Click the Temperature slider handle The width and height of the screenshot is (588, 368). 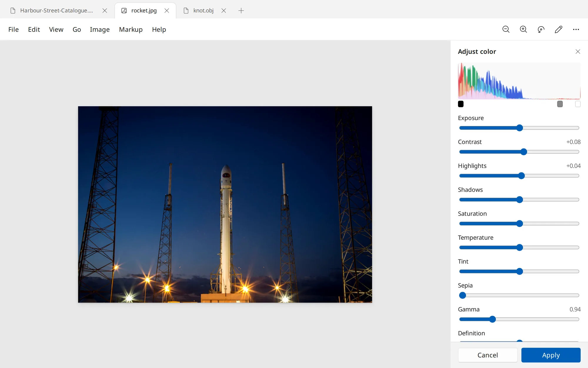click(519, 248)
